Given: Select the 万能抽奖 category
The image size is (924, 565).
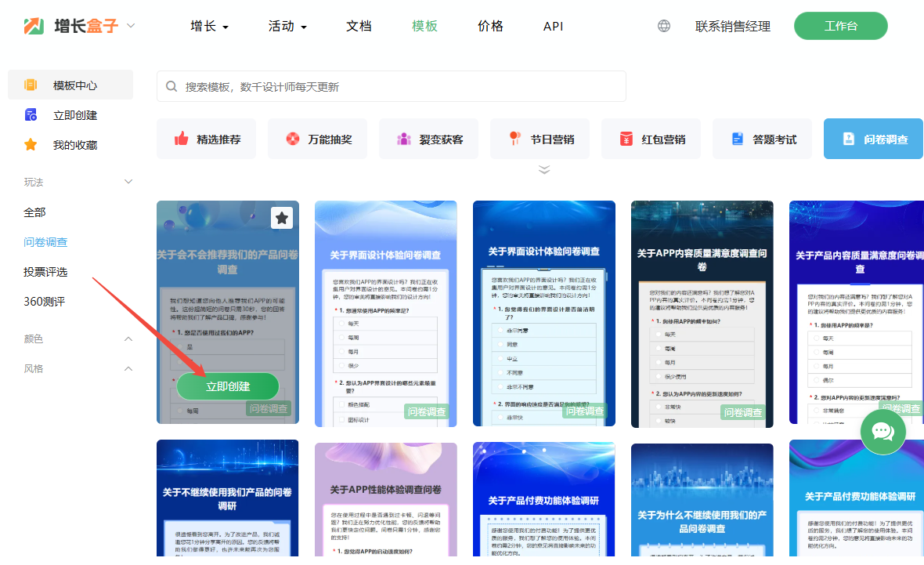Looking at the screenshot, I should click(319, 139).
